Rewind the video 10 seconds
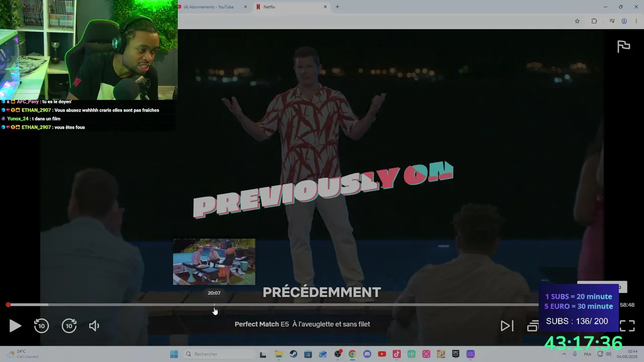 (41, 326)
